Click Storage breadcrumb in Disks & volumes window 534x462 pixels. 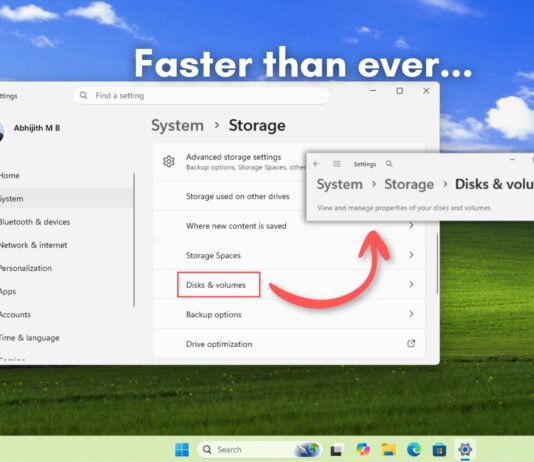409,184
